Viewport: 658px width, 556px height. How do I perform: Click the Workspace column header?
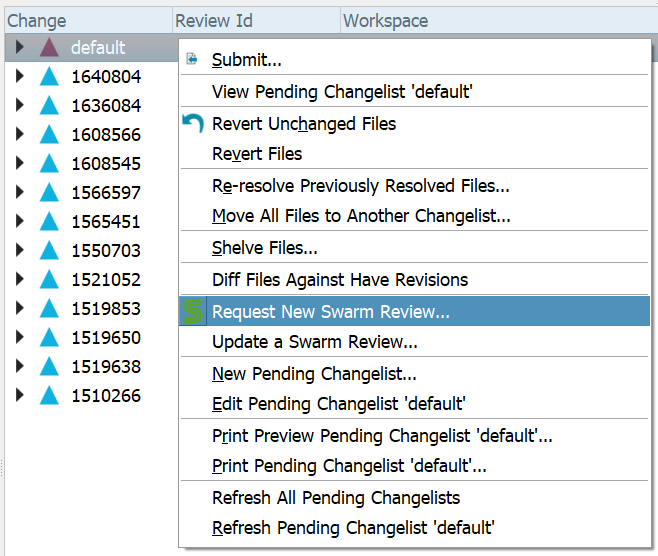click(x=385, y=20)
